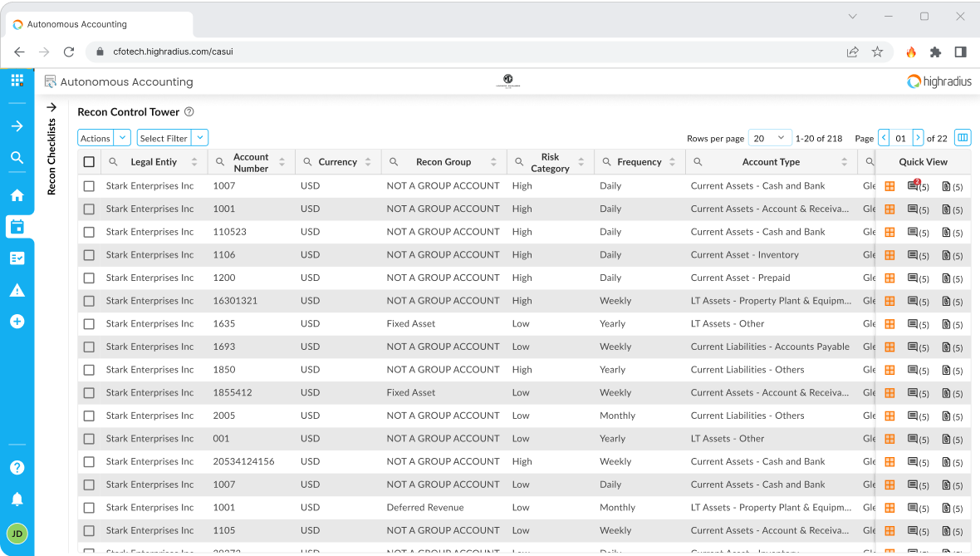
Task: Go to the next page with the right chevron
Action: point(918,138)
